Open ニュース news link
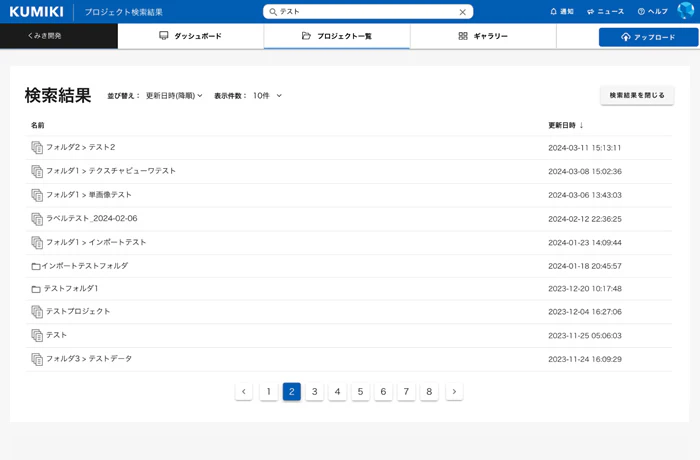 coord(605,12)
